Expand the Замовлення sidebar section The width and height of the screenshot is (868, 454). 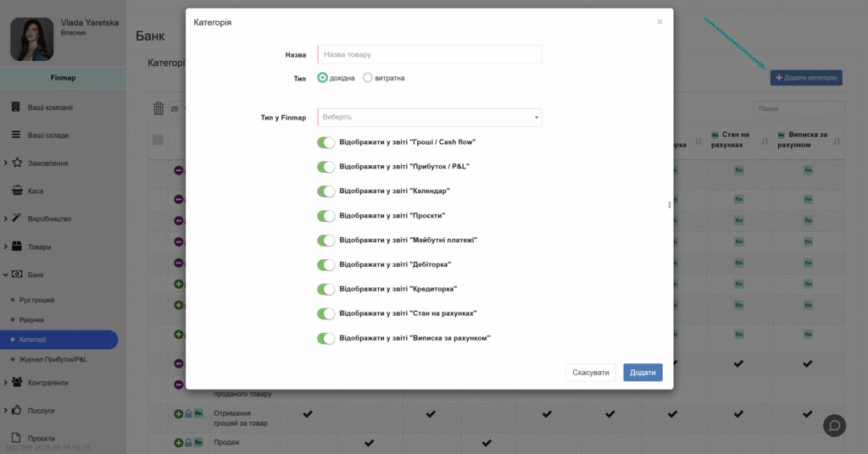[47, 163]
